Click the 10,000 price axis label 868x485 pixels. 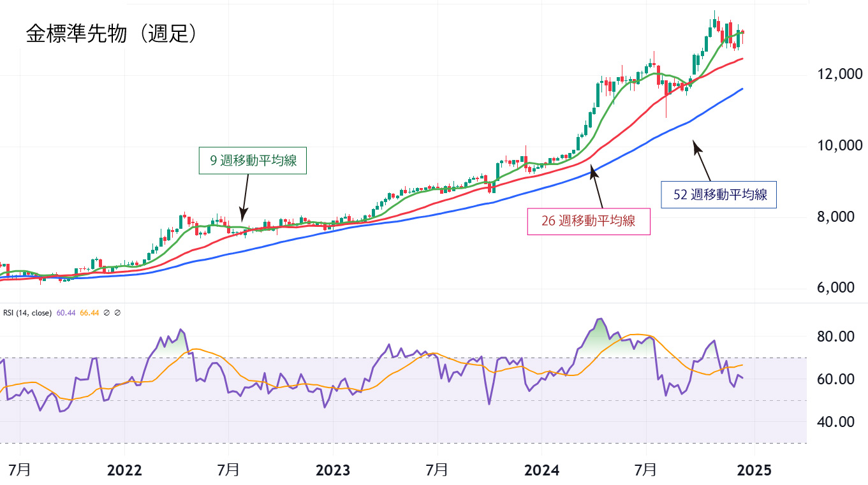coord(836,146)
